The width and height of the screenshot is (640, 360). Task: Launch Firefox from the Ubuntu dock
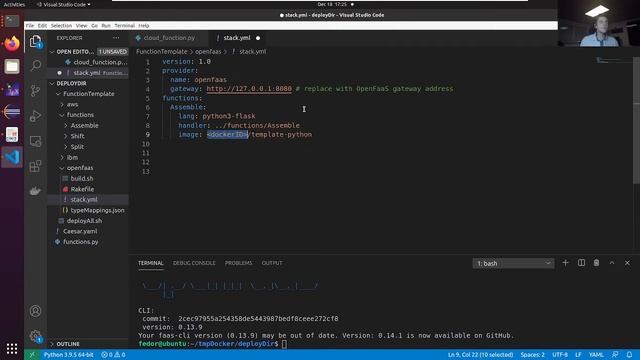point(12,43)
